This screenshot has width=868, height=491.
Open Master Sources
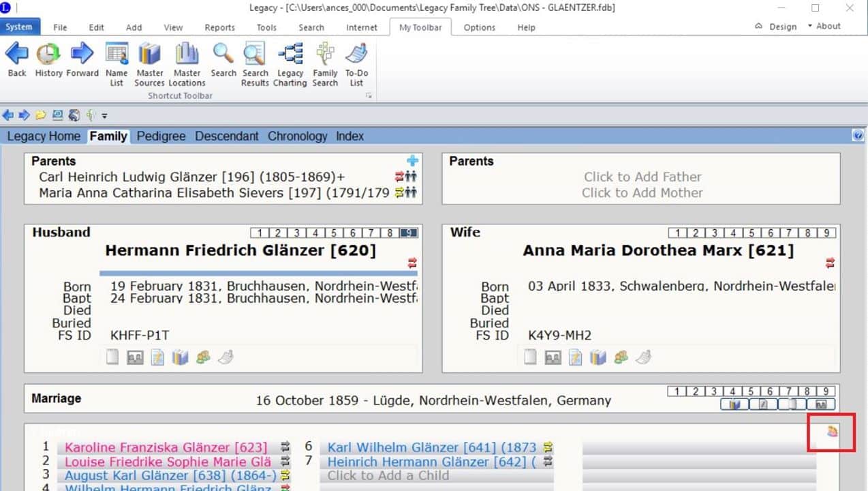point(149,64)
